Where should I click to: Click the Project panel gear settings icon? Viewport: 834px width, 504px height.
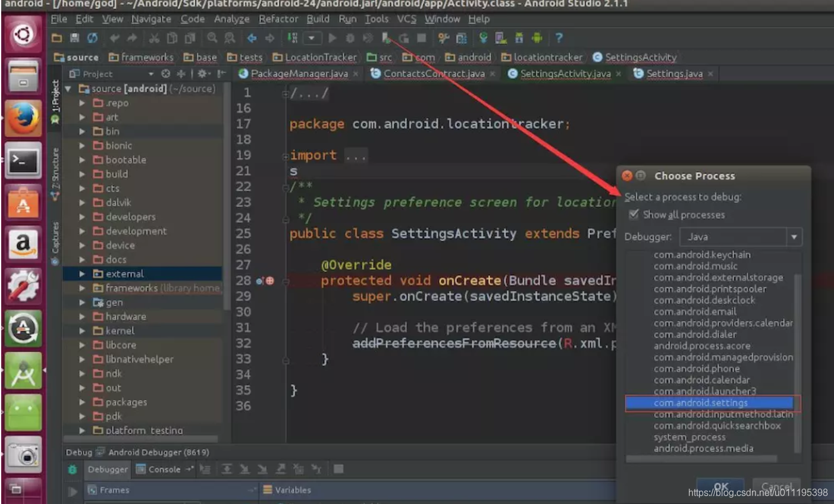coord(203,74)
